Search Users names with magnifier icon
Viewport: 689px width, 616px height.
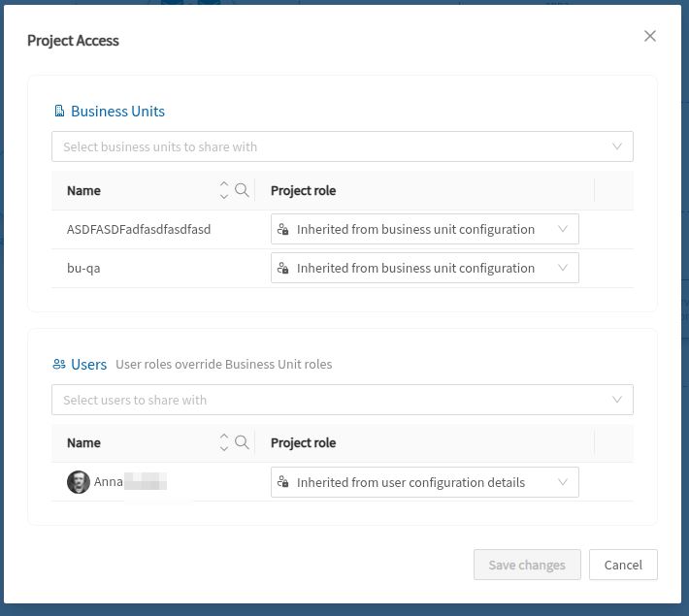[x=242, y=442]
